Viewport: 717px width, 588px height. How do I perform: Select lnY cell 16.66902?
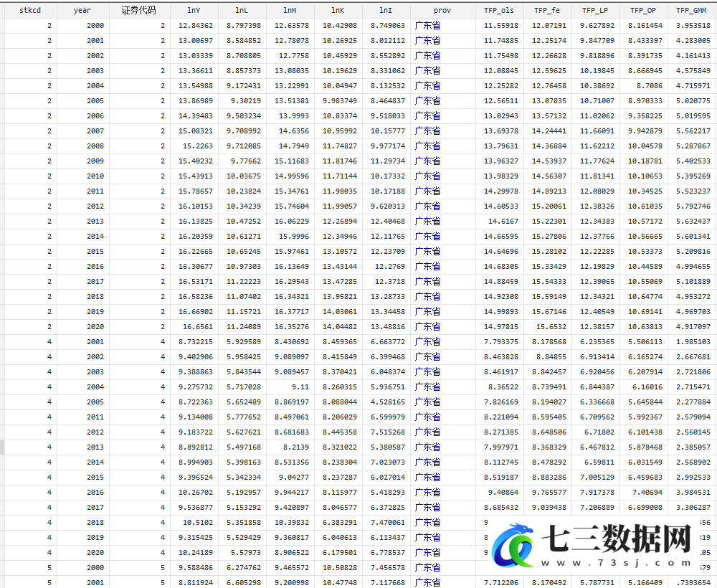tap(194, 312)
